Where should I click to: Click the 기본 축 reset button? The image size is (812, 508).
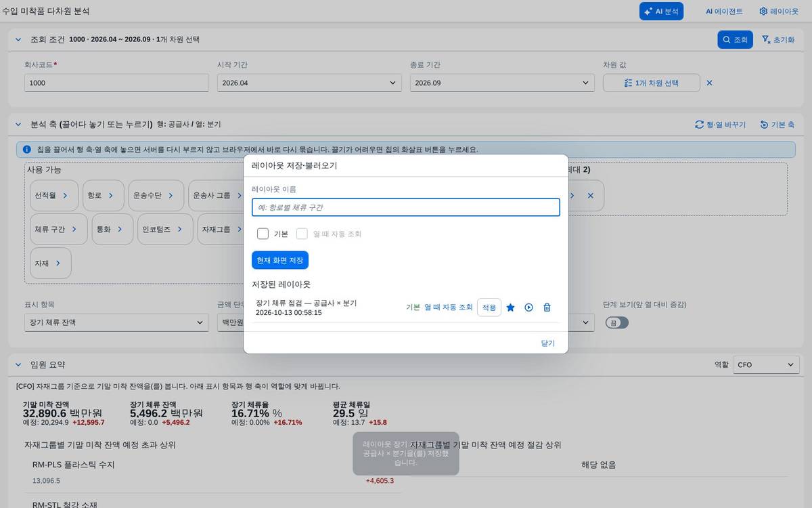point(777,125)
